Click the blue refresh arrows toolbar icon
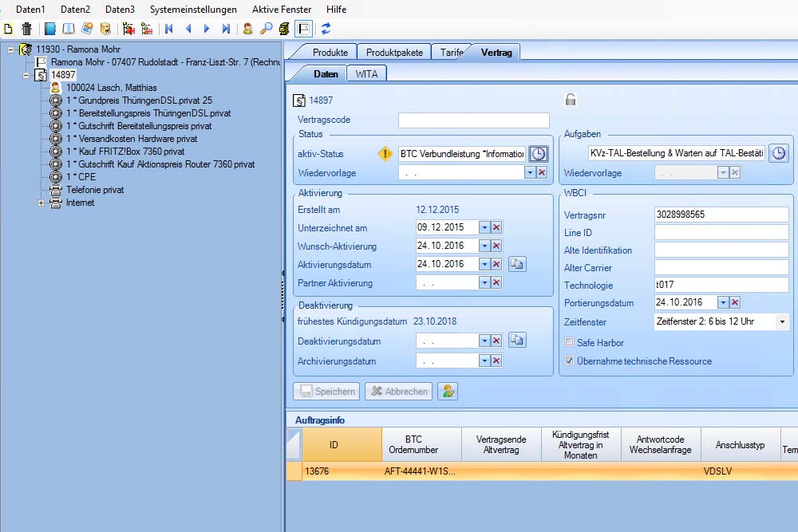798x532 pixels. [326, 29]
